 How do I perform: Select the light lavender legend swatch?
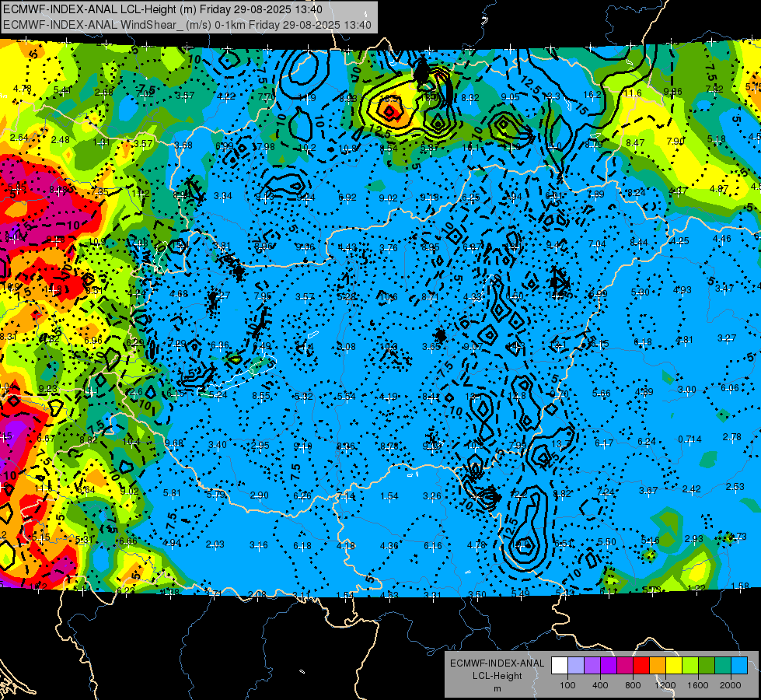coord(575,666)
